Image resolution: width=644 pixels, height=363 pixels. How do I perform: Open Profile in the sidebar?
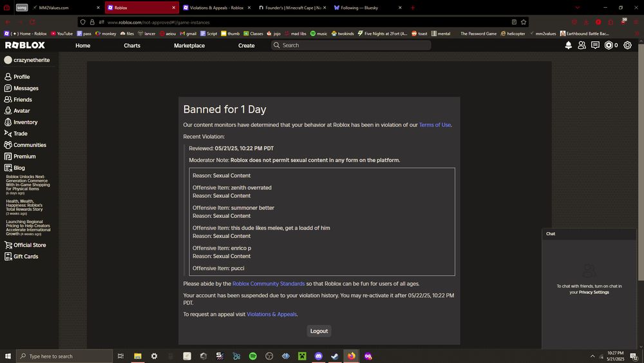pos(17,77)
